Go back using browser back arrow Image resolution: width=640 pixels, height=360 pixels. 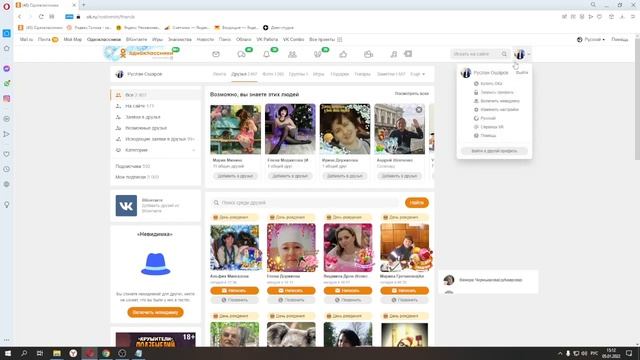coord(20,17)
